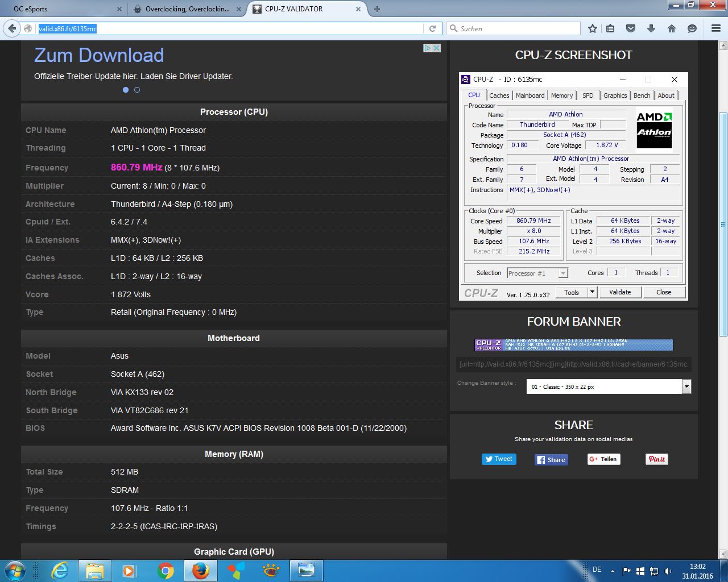Select second ad carousel dot

point(137,90)
